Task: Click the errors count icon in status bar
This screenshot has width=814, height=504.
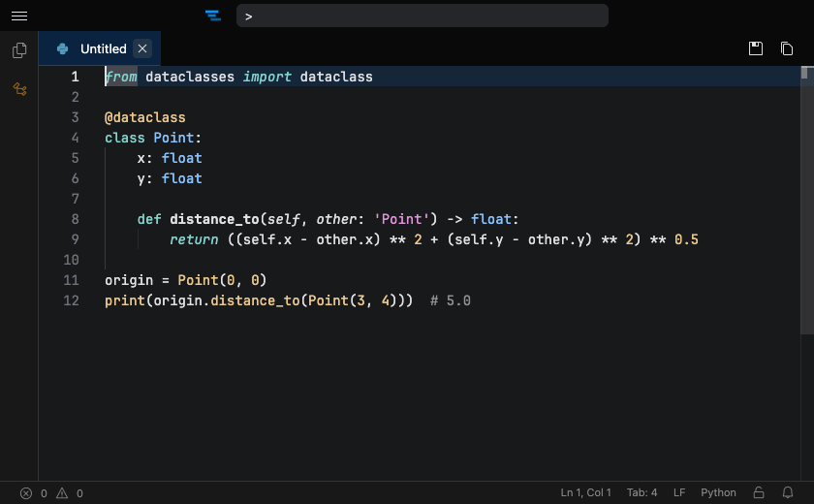Action: [x=26, y=493]
